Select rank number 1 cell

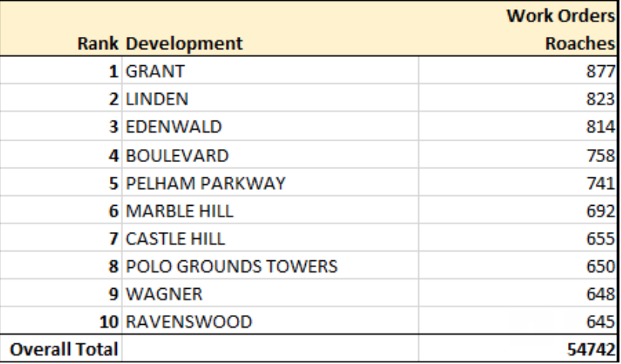tap(61, 71)
